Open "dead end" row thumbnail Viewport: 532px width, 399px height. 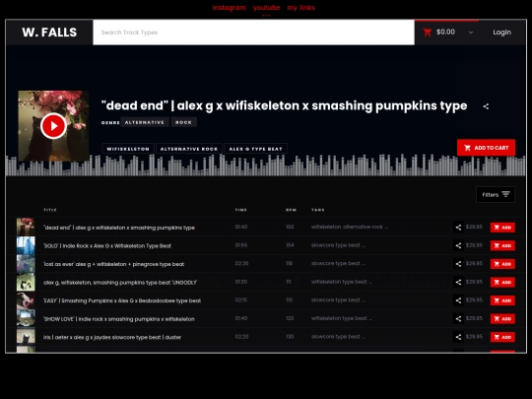click(x=26, y=227)
